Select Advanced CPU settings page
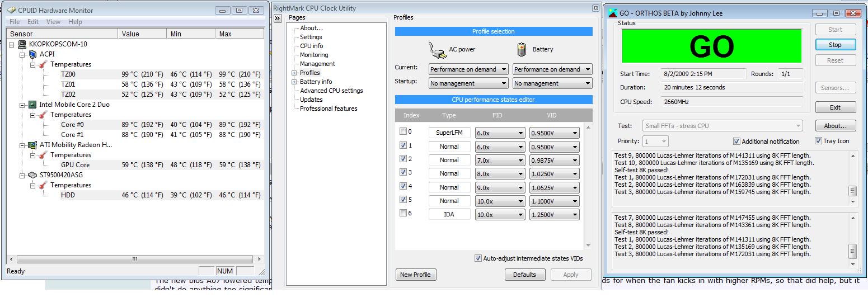This screenshot has height=302, width=868. [331, 91]
